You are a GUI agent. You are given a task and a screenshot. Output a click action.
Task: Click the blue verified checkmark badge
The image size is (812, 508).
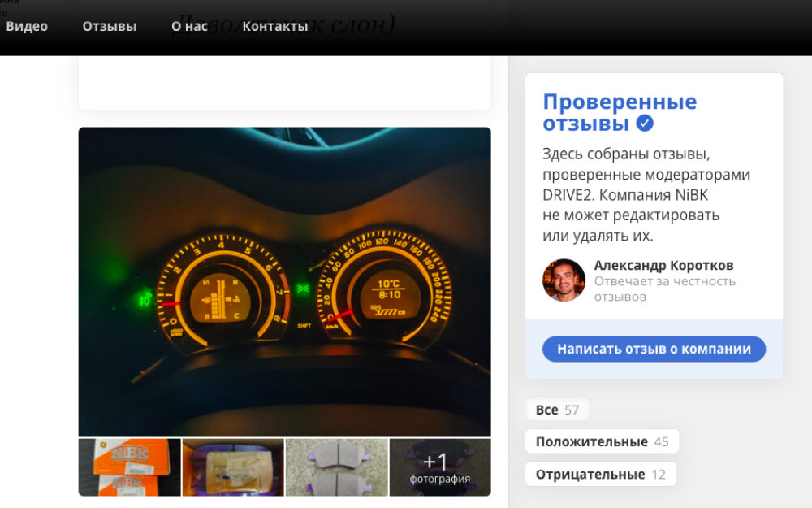tap(645, 124)
